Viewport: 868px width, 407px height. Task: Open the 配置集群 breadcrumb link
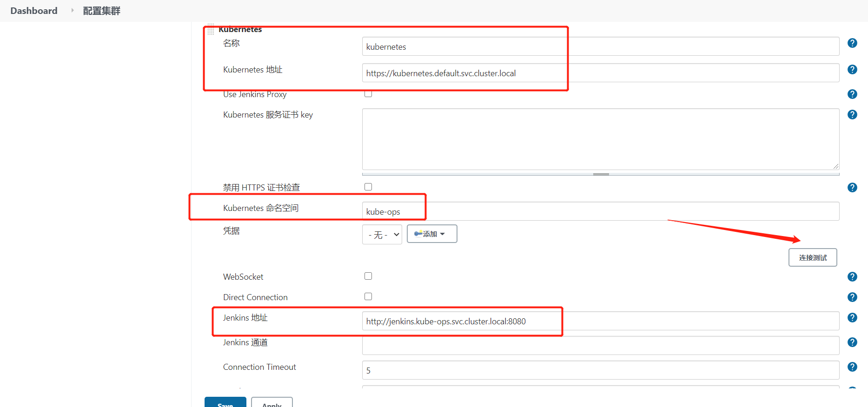coord(101,11)
